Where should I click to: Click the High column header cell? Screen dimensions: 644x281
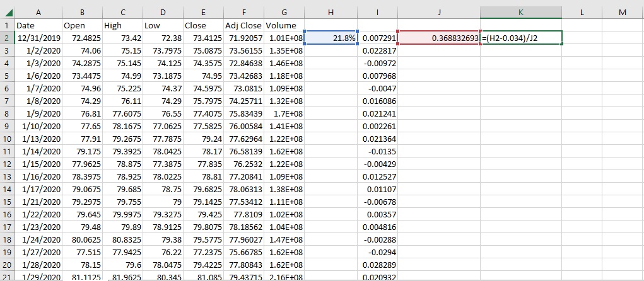[122, 25]
